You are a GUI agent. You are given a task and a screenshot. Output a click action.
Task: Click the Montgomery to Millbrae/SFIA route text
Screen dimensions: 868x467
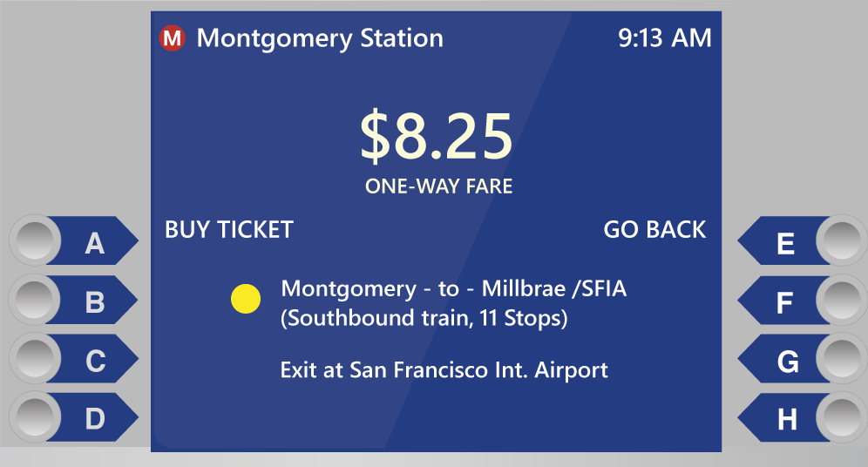pyautogui.click(x=453, y=303)
